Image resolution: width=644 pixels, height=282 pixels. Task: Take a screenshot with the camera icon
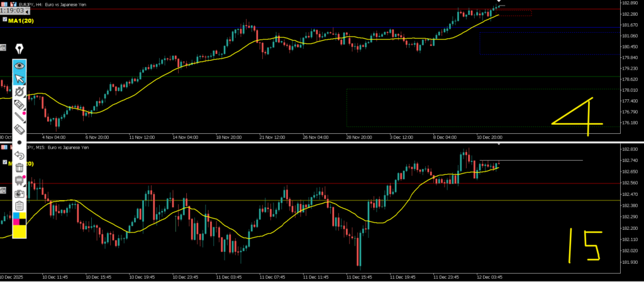coord(19,193)
